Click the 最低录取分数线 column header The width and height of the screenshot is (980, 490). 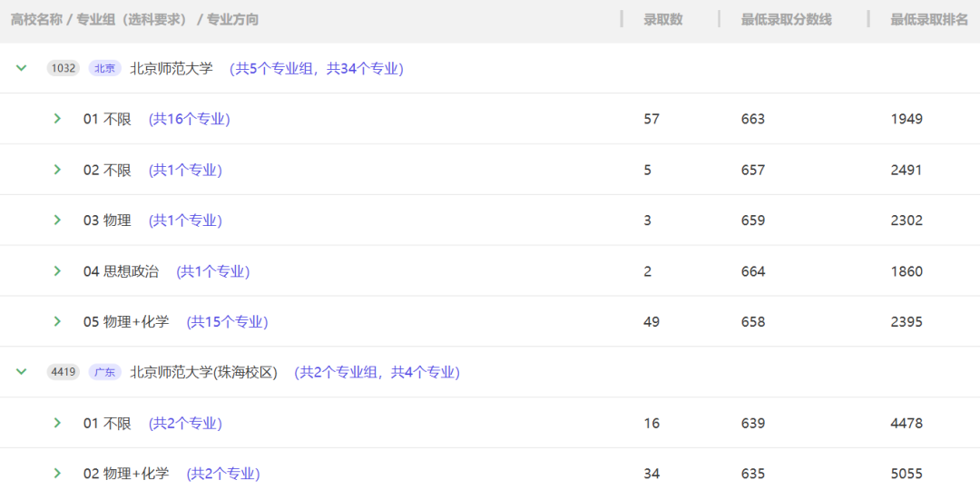pos(786,19)
